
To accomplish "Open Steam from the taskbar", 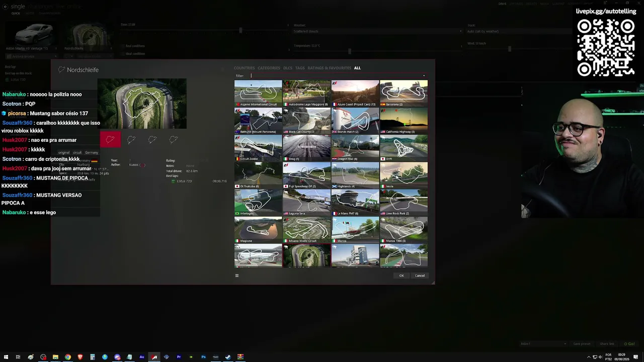I will 228,357.
